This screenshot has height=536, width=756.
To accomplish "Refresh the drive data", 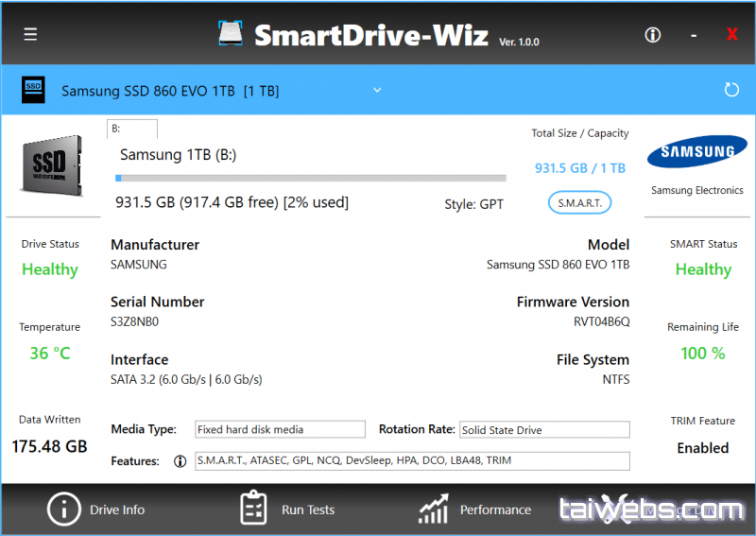I will pyautogui.click(x=730, y=90).
